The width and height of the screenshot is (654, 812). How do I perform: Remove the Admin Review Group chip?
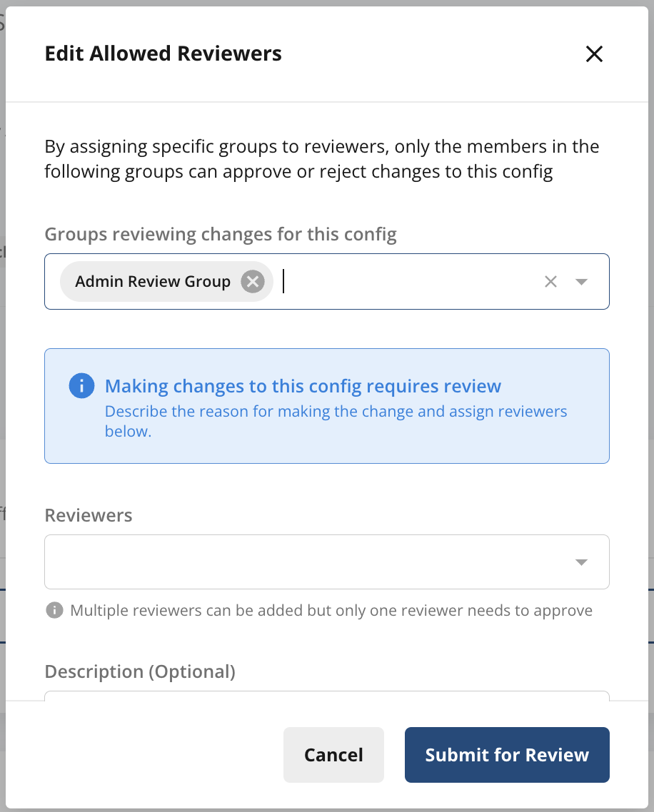coord(251,281)
